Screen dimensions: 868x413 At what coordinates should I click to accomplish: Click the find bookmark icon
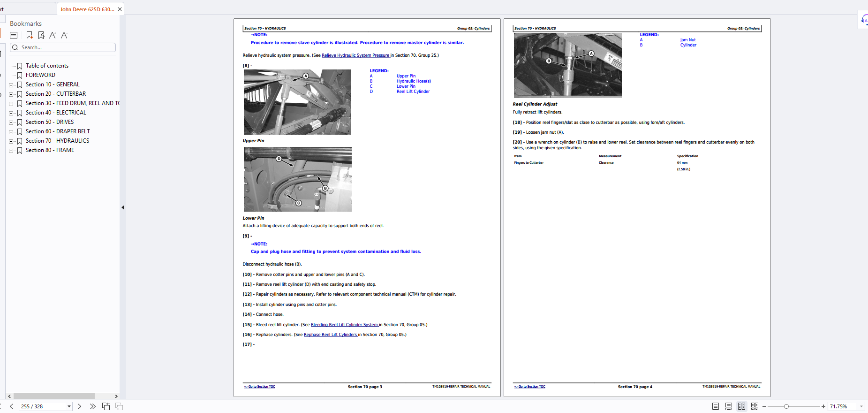[41, 35]
